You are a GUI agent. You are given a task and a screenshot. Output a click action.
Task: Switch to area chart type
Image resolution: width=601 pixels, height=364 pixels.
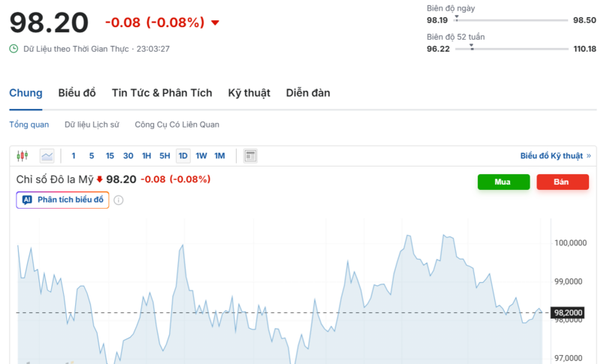[47, 156]
